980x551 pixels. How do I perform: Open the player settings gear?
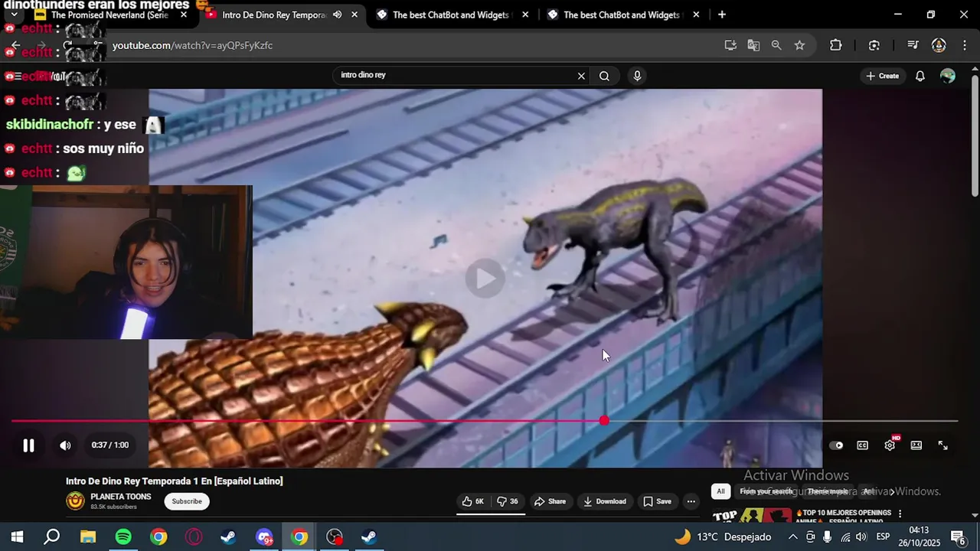coord(890,445)
